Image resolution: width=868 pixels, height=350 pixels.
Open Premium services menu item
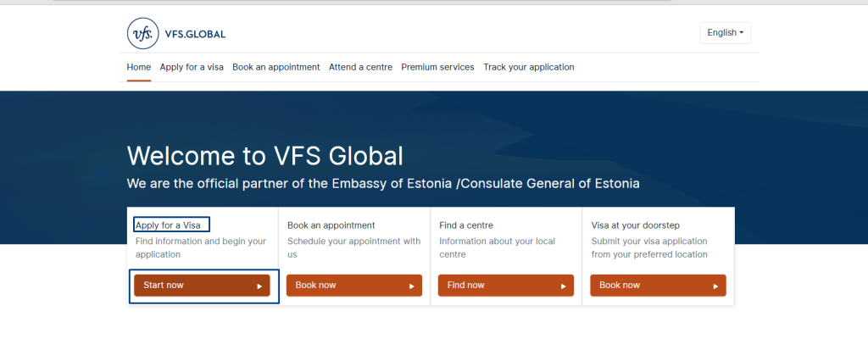pos(438,67)
